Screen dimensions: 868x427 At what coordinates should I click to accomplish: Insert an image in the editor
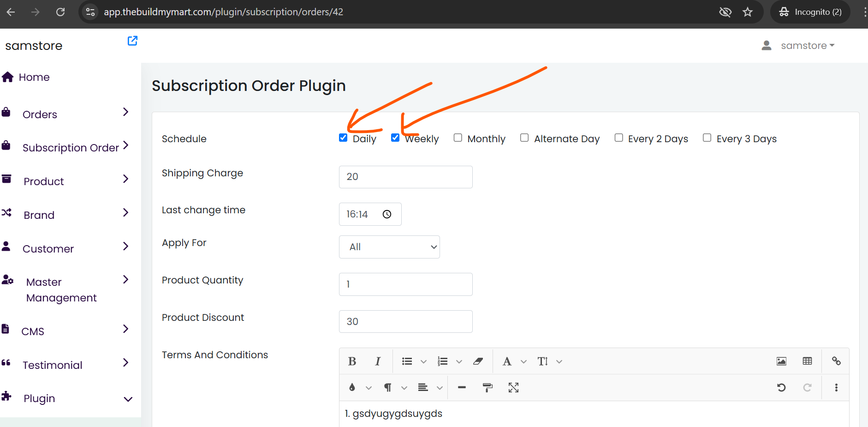781,361
